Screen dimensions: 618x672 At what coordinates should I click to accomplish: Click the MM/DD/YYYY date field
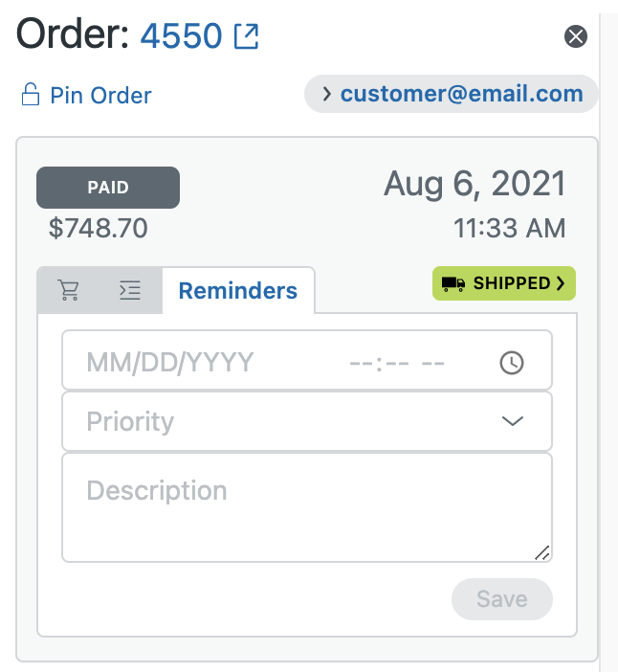pos(170,362)
